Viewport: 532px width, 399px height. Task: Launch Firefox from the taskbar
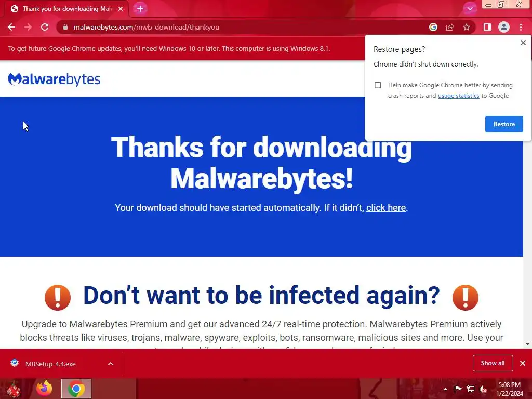pos(44,389)
